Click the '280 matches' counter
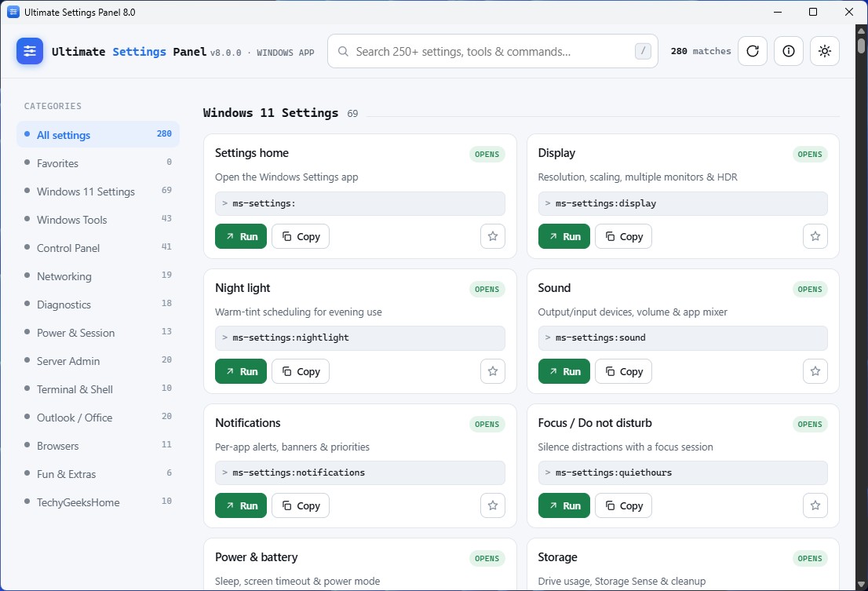 tap(700, 51)
